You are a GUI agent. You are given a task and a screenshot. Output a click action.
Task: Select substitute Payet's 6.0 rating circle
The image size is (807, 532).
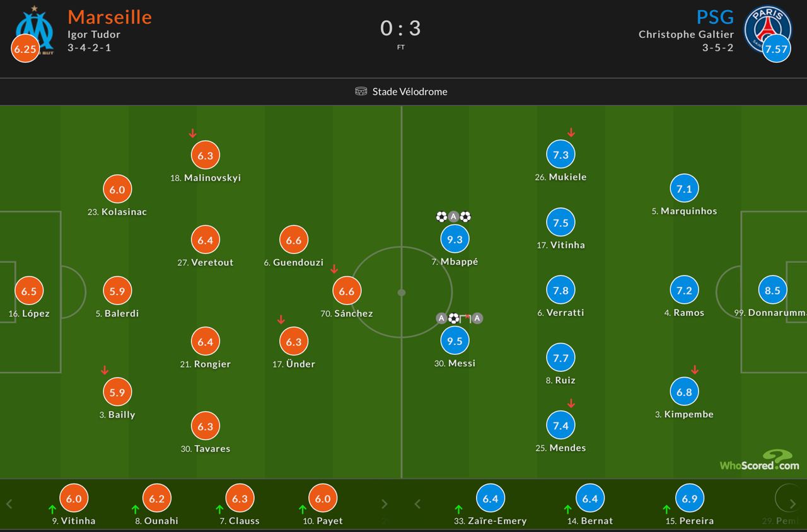pos(323,499)
